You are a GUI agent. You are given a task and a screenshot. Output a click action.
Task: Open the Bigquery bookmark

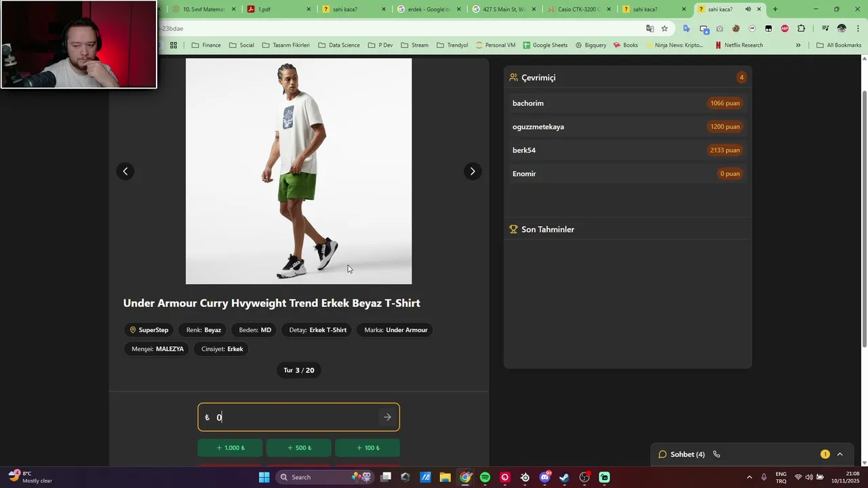(x=591, y=45)
